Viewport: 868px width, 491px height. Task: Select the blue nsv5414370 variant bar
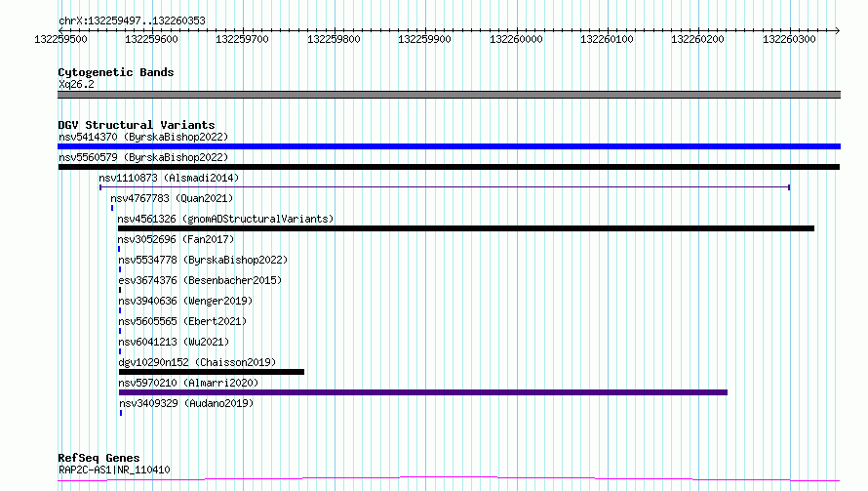point(449,146)
